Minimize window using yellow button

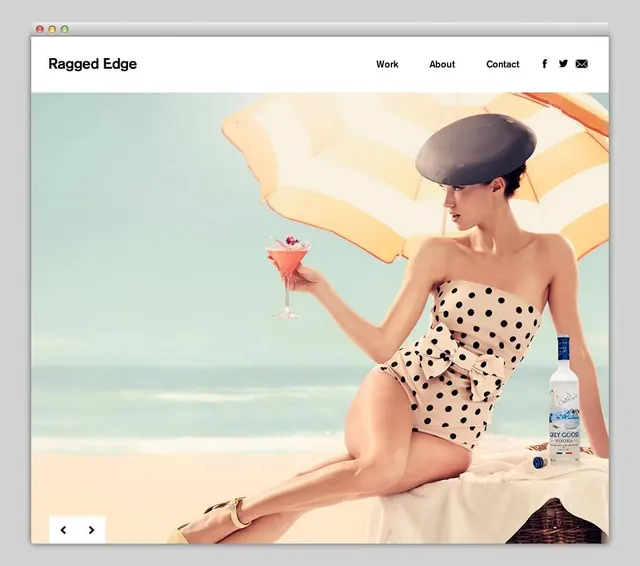coord(52,29)
